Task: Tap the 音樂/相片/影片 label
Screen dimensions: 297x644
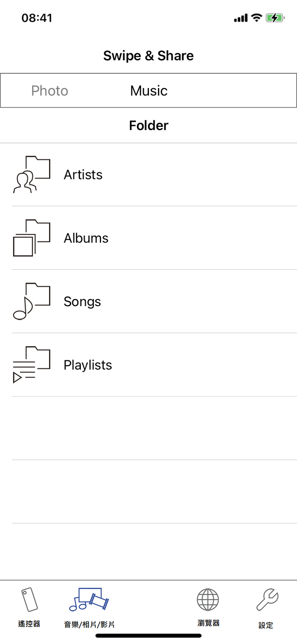Action: tap(89, 625)
